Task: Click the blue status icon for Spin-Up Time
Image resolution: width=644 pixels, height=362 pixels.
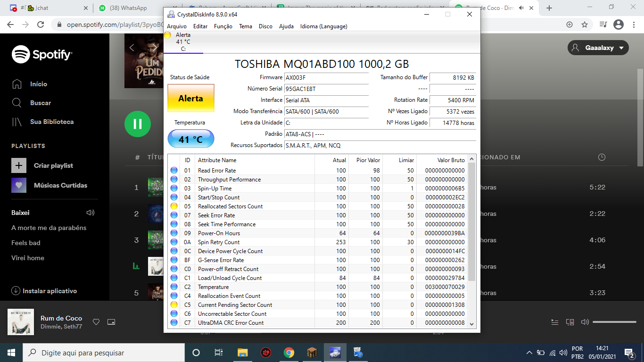Action: 174,188
